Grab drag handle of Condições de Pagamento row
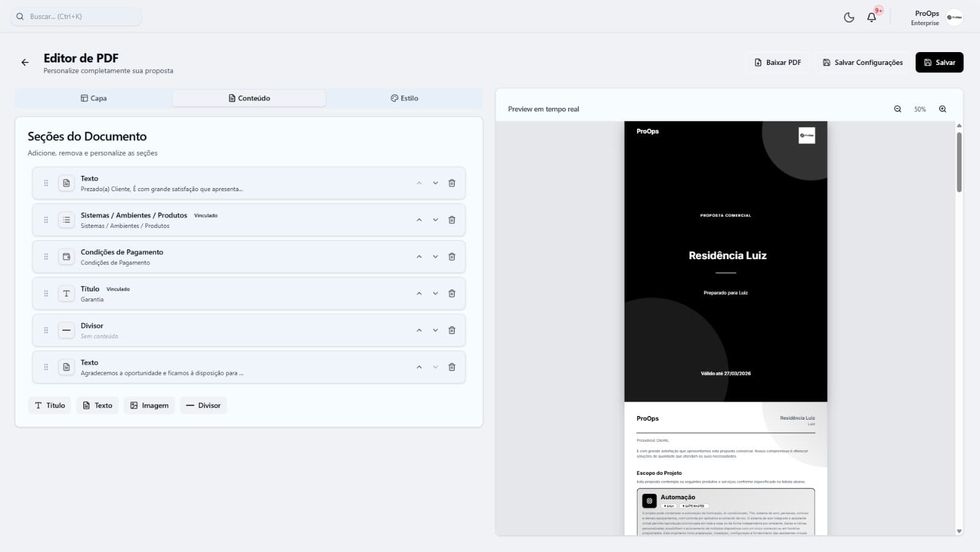The height and width of the screenshot is (552, 980). click(x=46, y=257)
